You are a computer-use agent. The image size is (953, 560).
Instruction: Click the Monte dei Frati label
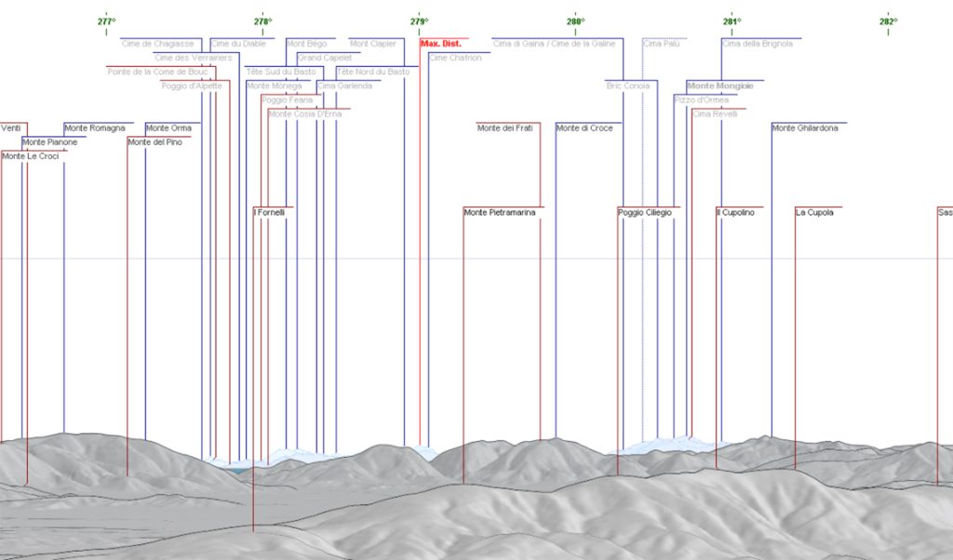tap(505, 128)
